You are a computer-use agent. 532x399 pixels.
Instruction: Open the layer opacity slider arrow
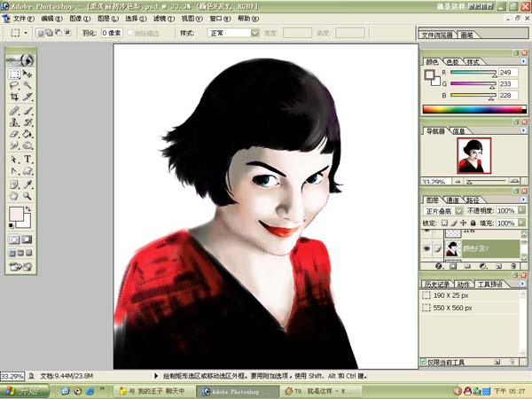(x=522, y=210)
